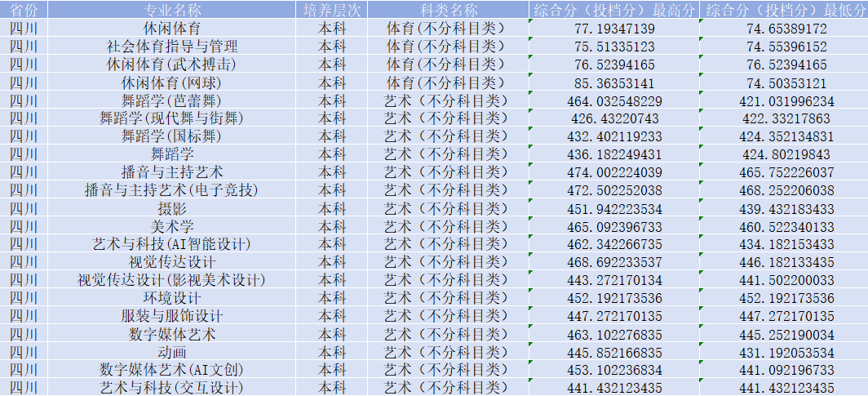
Task: Click the value 468.252206038
Action: 784,190
